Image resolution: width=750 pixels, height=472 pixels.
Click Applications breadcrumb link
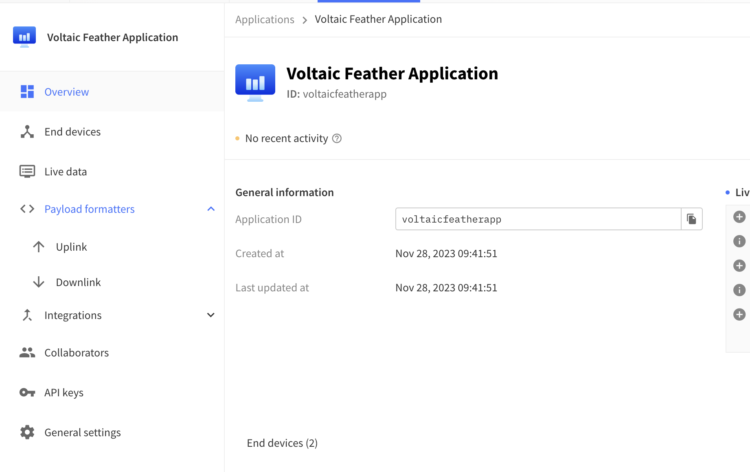pos(265,20)
